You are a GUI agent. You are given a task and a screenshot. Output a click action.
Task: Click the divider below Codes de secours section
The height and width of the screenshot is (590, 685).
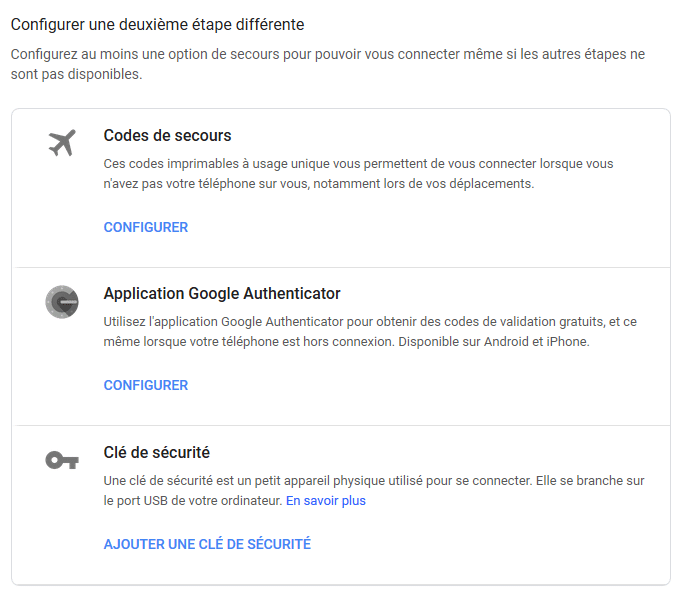(341, 267)
